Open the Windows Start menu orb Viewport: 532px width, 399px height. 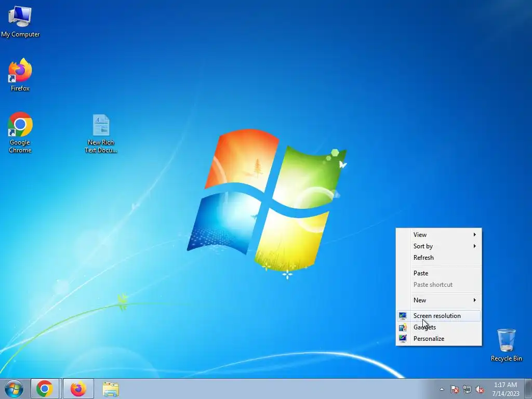click(14, 389)
